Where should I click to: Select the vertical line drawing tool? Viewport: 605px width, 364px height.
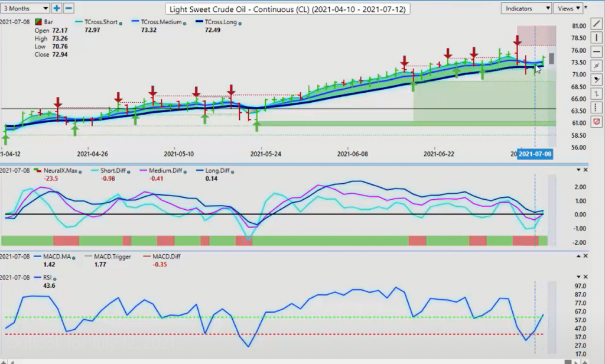click(597, 37)
